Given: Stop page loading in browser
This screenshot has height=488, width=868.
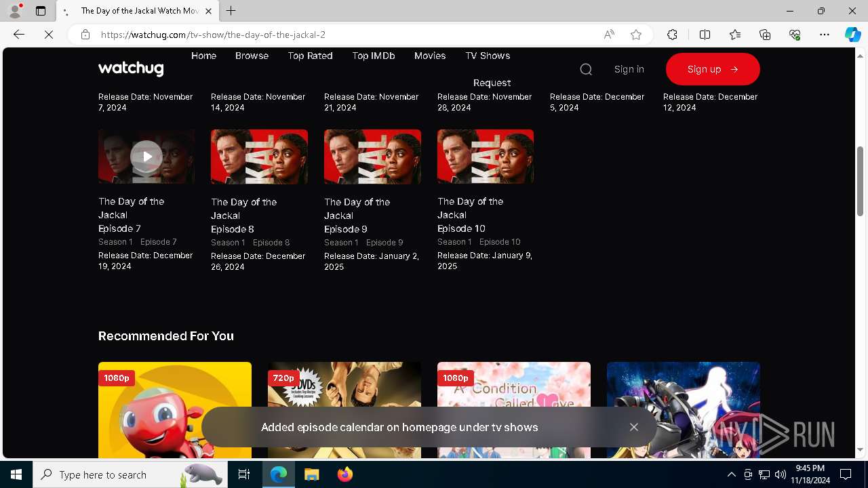Looking at the screenshot, I should (x=49, y=35).
